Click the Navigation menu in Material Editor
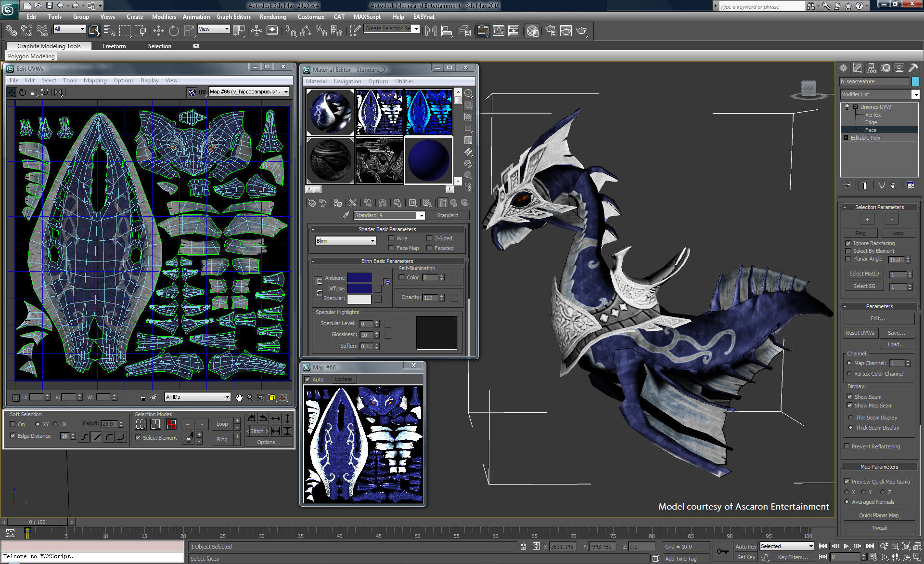The width and height of the screenshot is (924, 564). click(345, 80)
